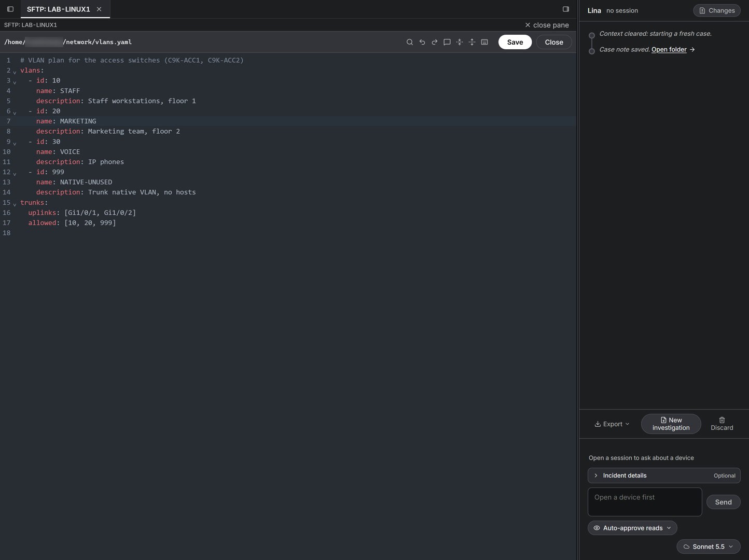Toggle comment with the speech bubble icon

[x=447, y=42]
